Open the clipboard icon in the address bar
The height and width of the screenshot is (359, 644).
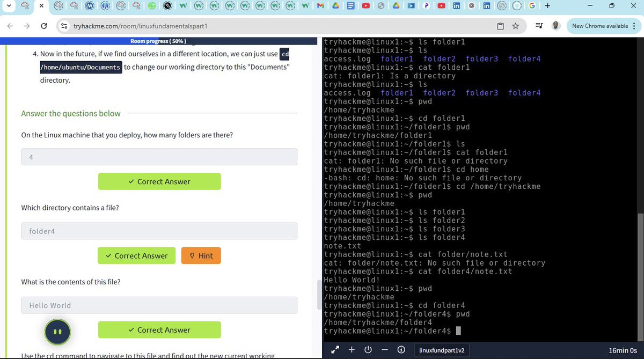point(500,26)
